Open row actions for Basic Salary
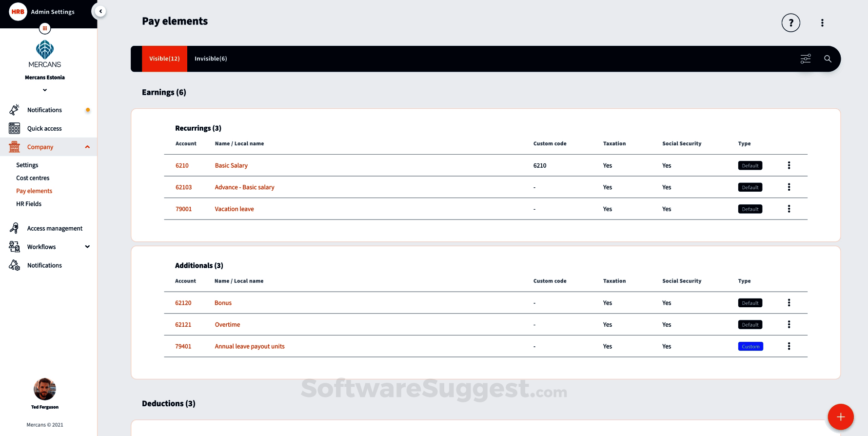Image resolution: width=868 pixels, height=436 pixels. click(x=789, y=165)
